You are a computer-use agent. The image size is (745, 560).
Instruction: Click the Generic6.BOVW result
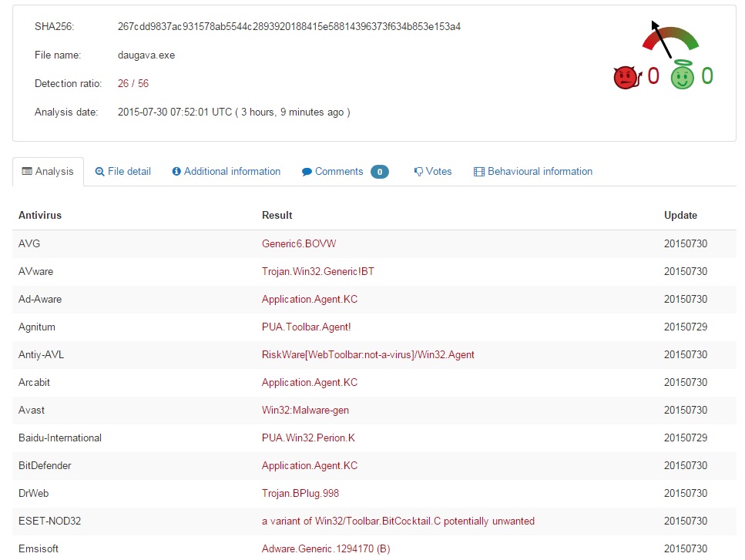299,243
